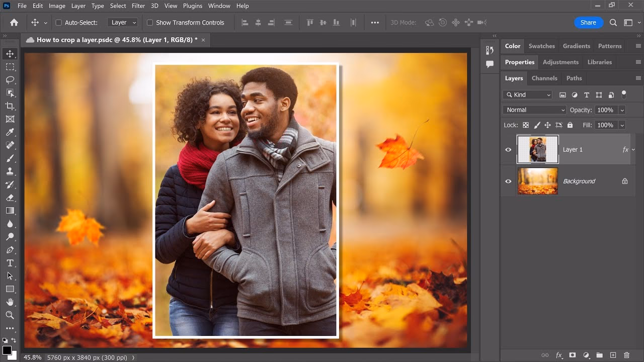644x362 pixels.
Task: Select the Lasso tool
Action: click(10, 80)
